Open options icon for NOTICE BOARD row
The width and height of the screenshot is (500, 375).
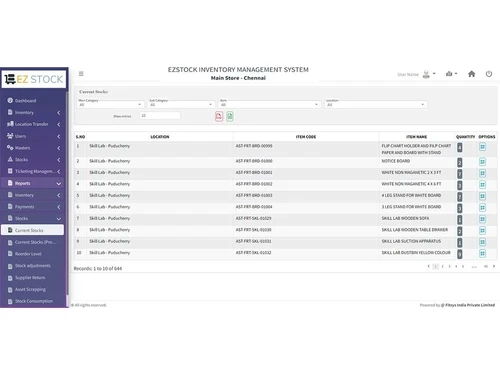pyautogui.click(x=482, y=162)
